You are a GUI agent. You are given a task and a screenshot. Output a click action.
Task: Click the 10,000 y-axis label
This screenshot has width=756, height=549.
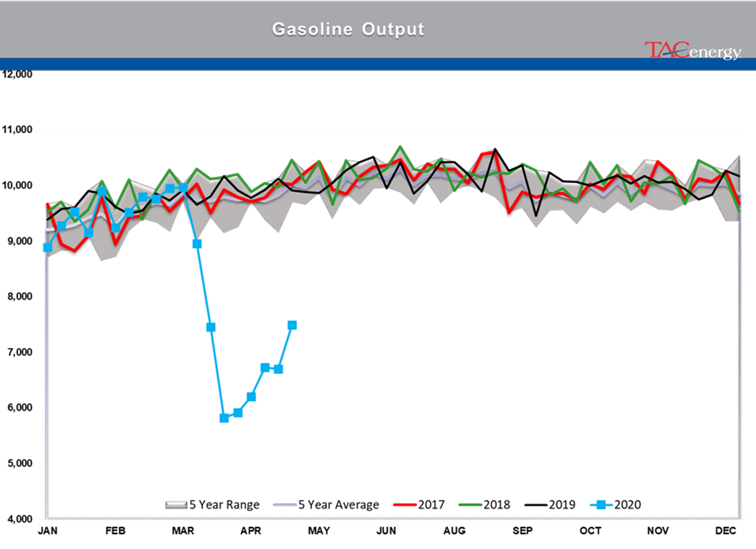pos(17,185)
